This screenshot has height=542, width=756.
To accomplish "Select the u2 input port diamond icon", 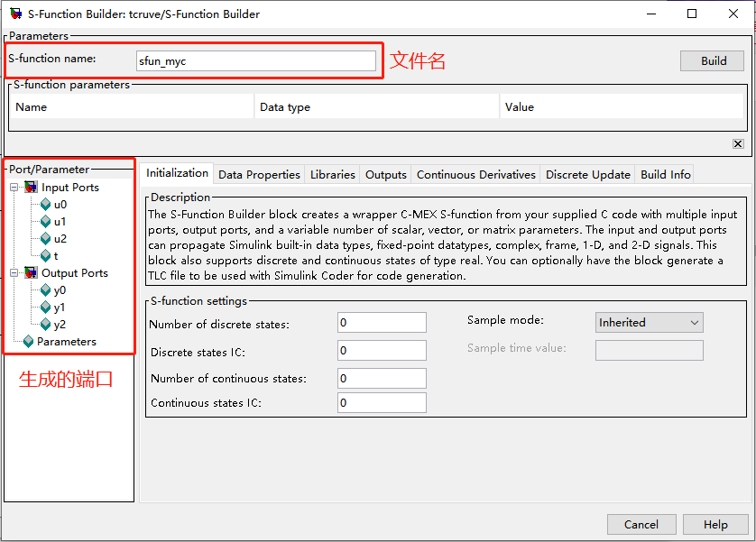I will [x=46, y=238].
